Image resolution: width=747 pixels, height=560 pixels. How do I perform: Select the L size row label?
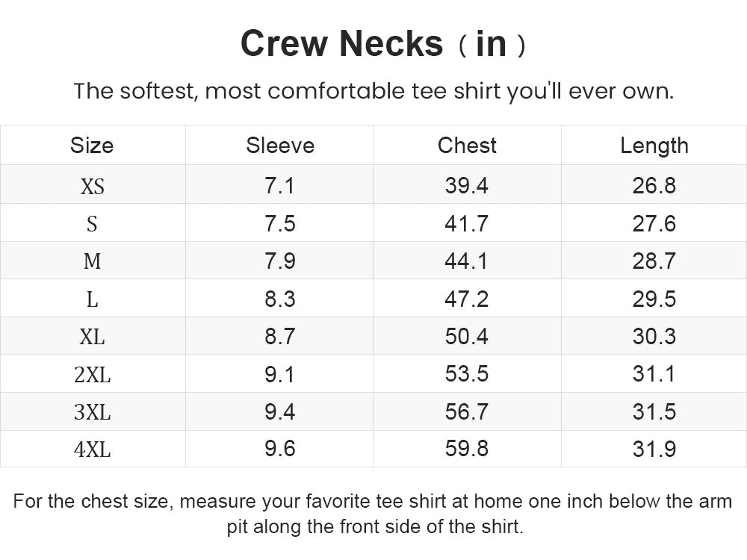coord(92,299)
